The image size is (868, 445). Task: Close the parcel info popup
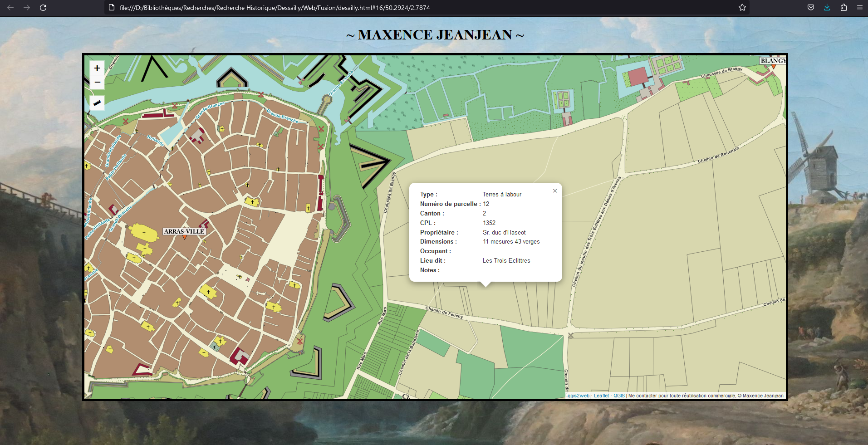[554, 191]
